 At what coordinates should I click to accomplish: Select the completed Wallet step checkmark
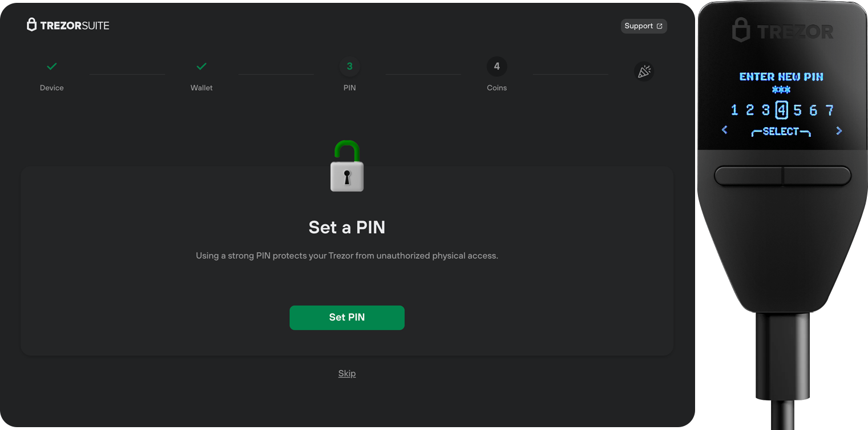pos(201,67)
